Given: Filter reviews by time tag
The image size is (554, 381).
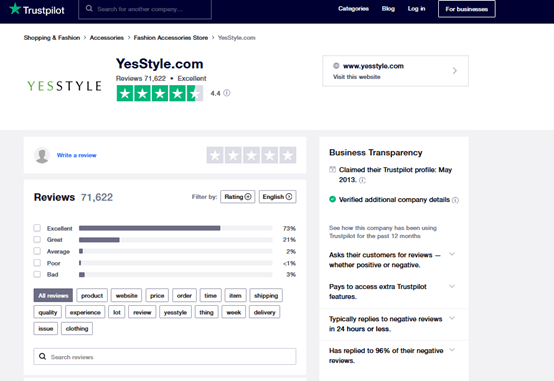Looking at the screenshot, I should (211, 295).
